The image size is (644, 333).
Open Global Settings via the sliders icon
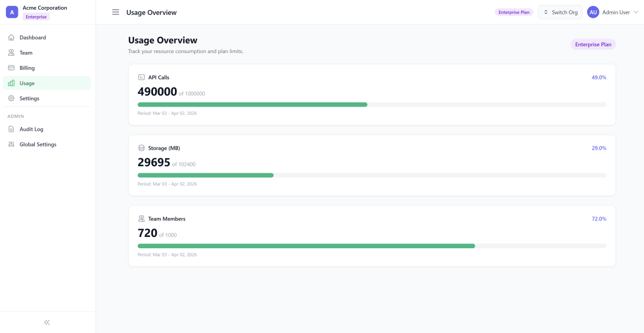(11, 144)
